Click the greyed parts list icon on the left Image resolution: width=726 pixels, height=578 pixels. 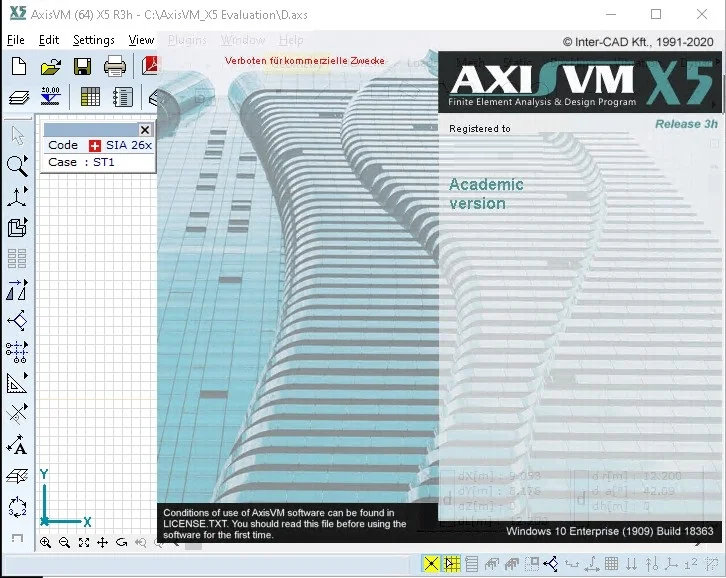click(17, 259)
